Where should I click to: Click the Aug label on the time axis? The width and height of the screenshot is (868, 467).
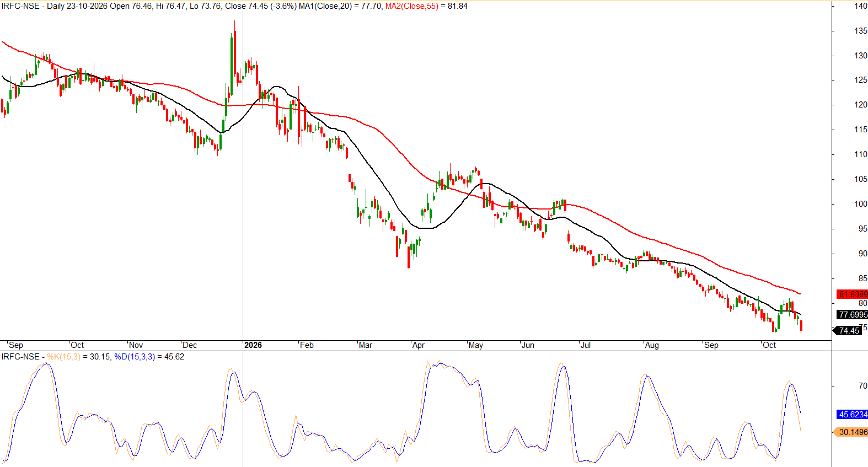click(652, 345)
